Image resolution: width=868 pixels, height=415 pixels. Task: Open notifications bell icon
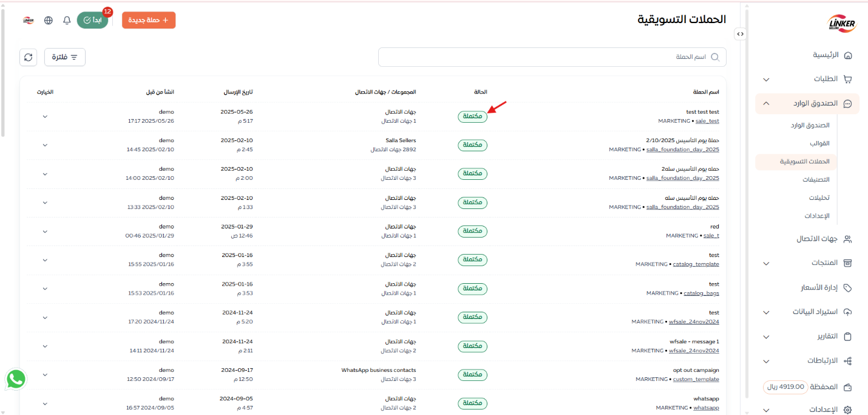coord(67,20)
